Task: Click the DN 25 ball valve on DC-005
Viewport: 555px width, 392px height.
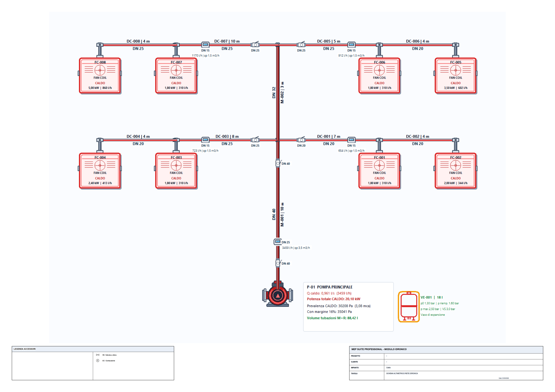Action: pyautogui.click(x=301, y=44)
